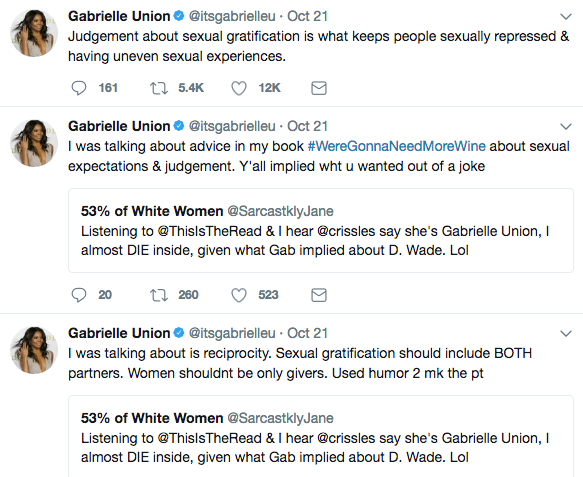Send first tweet via direct message envelope
This screenshot has width=583, height=477.
[319, 88]
